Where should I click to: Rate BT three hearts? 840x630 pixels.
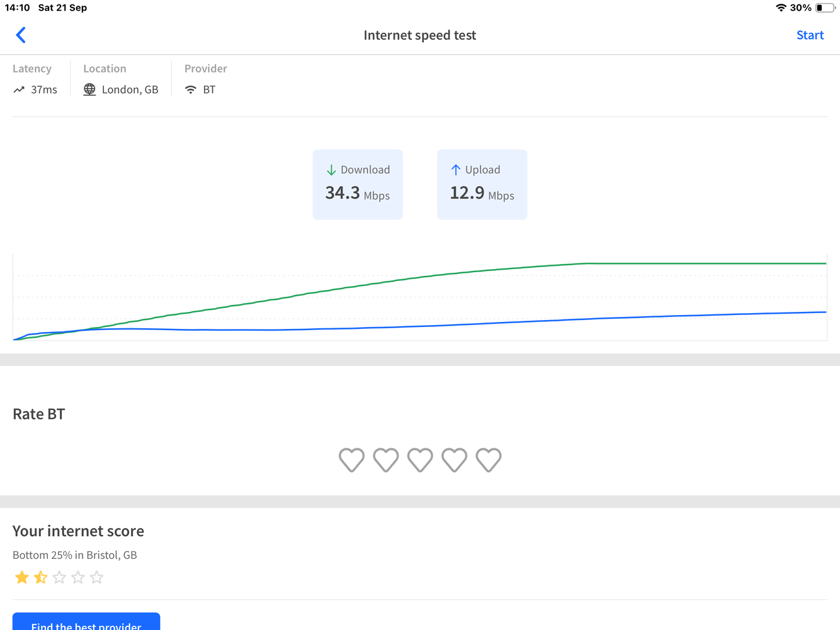coord(420,460)
